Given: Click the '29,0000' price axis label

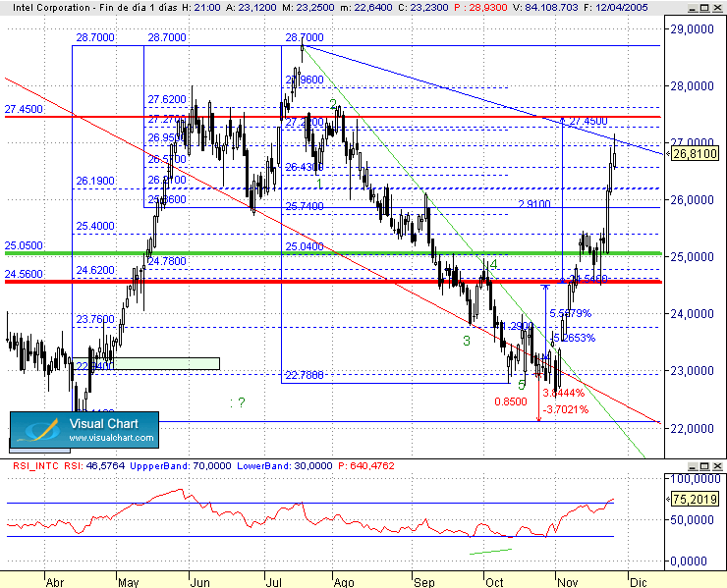Looking at the screenshot, I should click(x=692, y=29).
